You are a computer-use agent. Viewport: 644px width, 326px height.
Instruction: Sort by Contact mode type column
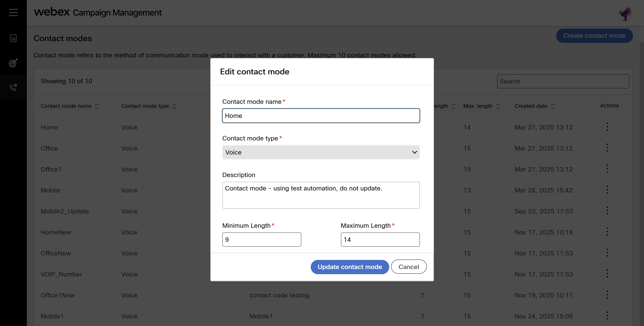(174, 106)
